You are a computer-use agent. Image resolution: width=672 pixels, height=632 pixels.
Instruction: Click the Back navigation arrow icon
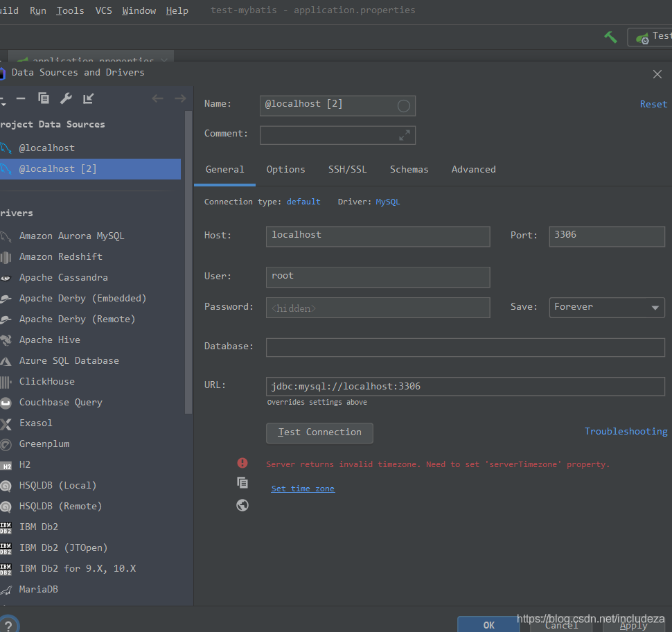click(158, 98)
